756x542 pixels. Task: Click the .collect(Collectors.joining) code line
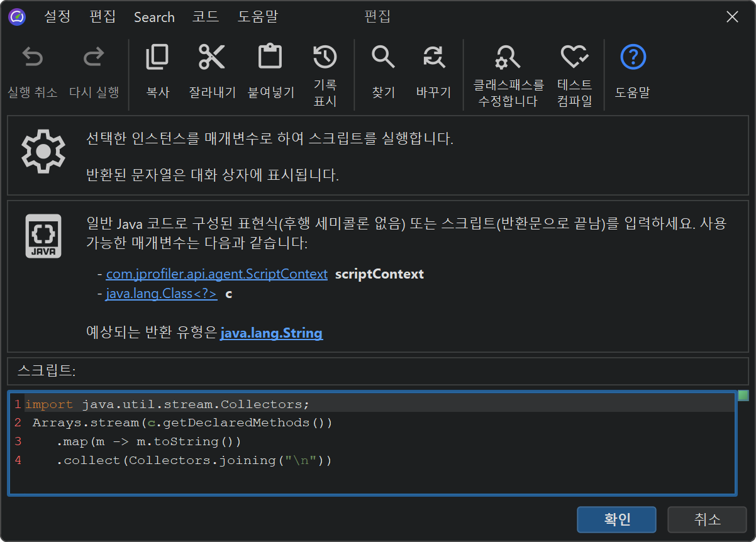pyautogui.click(x=194, y=460)
